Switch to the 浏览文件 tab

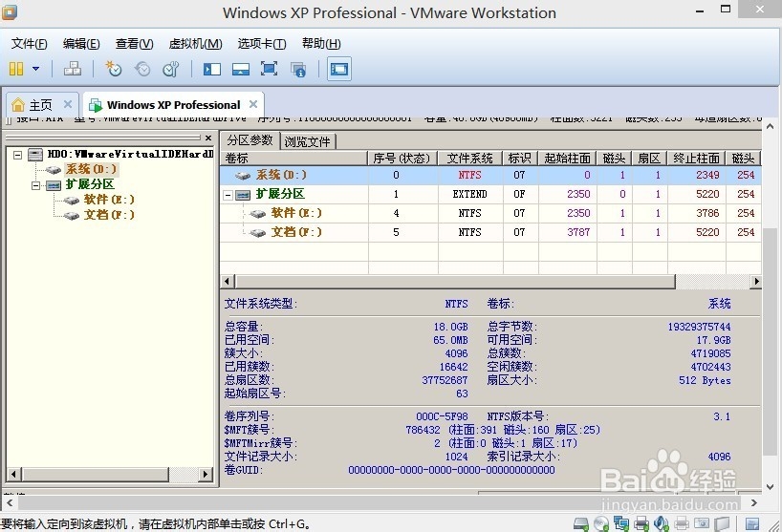pyautogui.click(x=307, y=142)
